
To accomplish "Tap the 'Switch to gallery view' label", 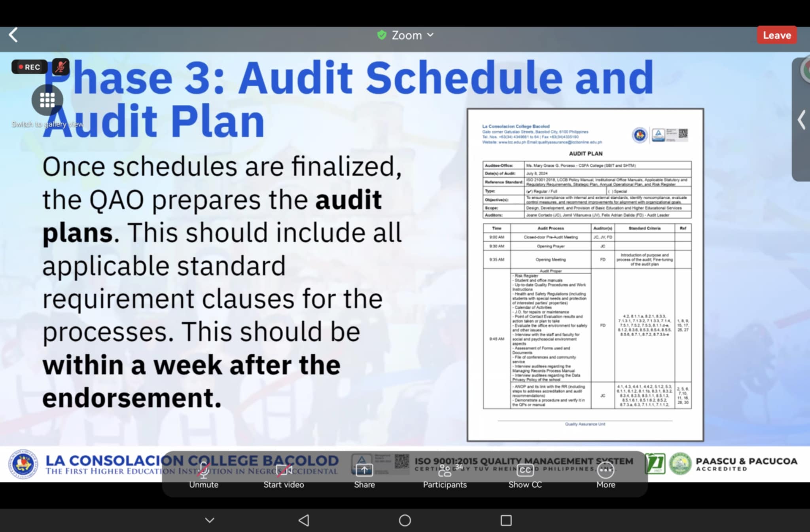I will click(x=47, y=124).
